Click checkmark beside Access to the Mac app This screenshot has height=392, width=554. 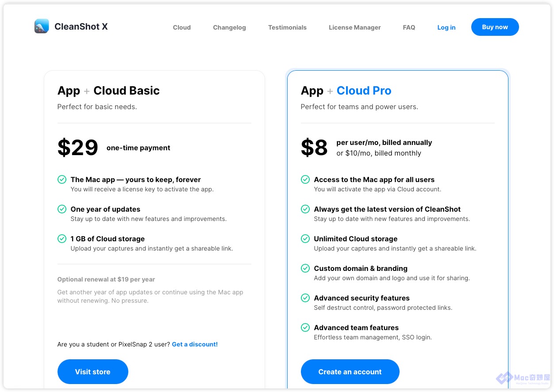tap(305, 179)
